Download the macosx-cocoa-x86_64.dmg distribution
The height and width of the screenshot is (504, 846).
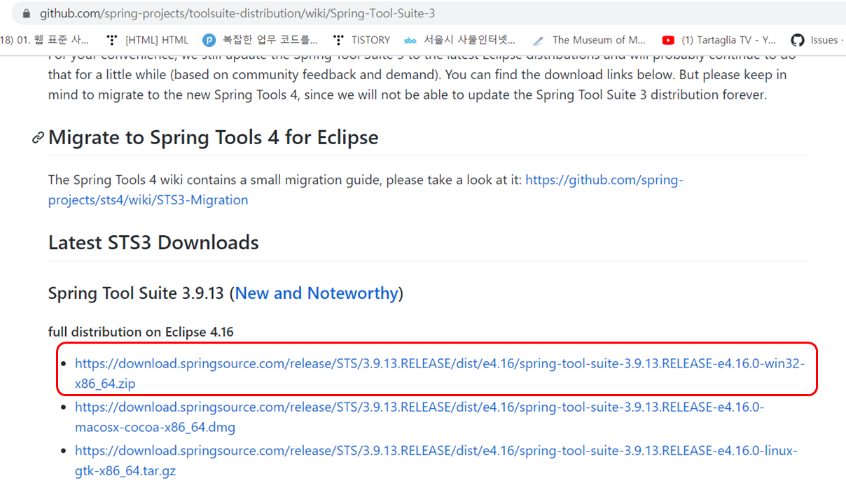coord(419,416)
